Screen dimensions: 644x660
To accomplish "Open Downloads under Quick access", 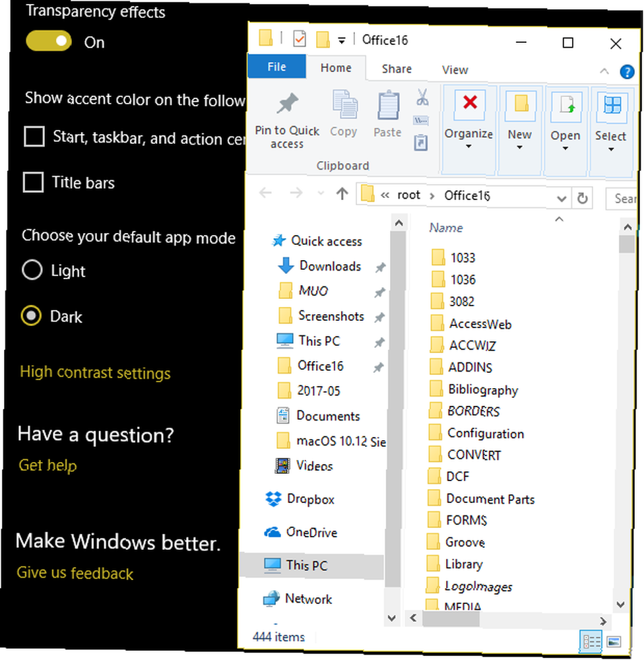I will (319, 266).
